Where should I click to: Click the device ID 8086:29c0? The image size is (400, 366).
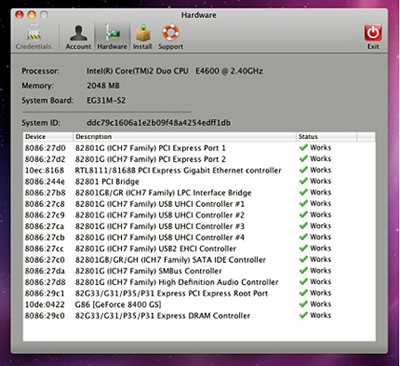coord(45,316)
